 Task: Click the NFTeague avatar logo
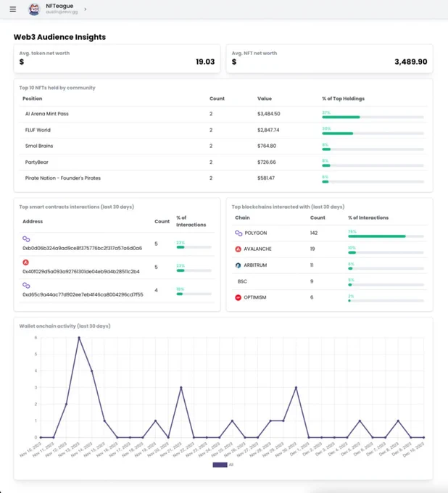point(34,9)
